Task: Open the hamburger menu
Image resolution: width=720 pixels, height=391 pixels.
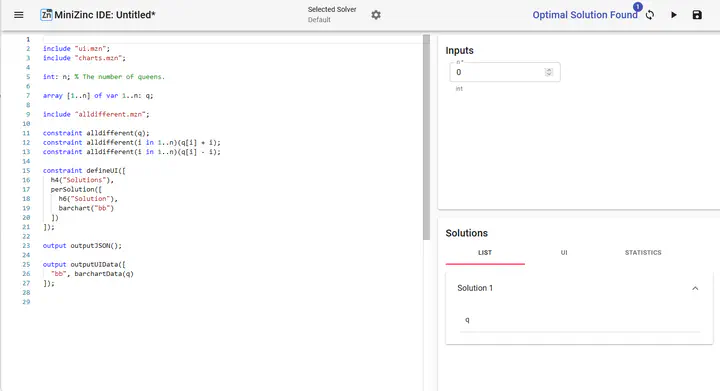Action: click(x=18, y=15)
